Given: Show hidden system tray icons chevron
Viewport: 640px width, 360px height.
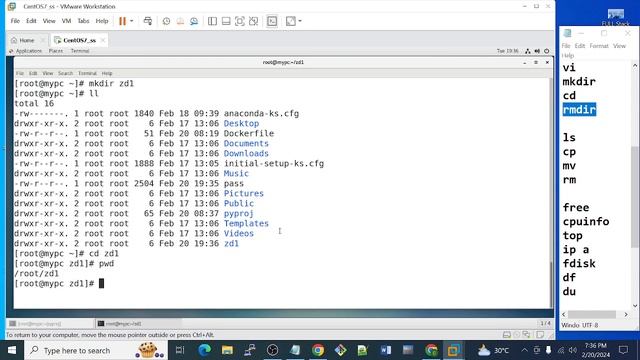Looking at the screenshot, I should [524, 350].
